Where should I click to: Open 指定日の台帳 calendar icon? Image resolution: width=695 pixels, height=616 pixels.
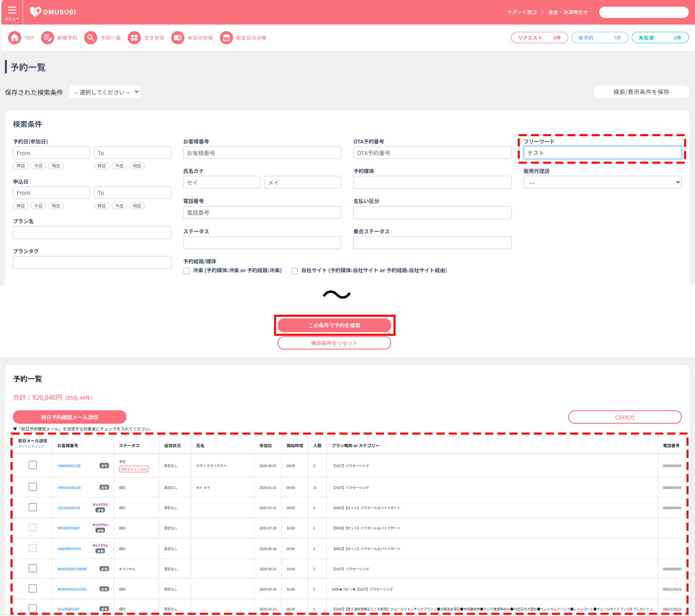pyautogui.click(x=226, y=38)
